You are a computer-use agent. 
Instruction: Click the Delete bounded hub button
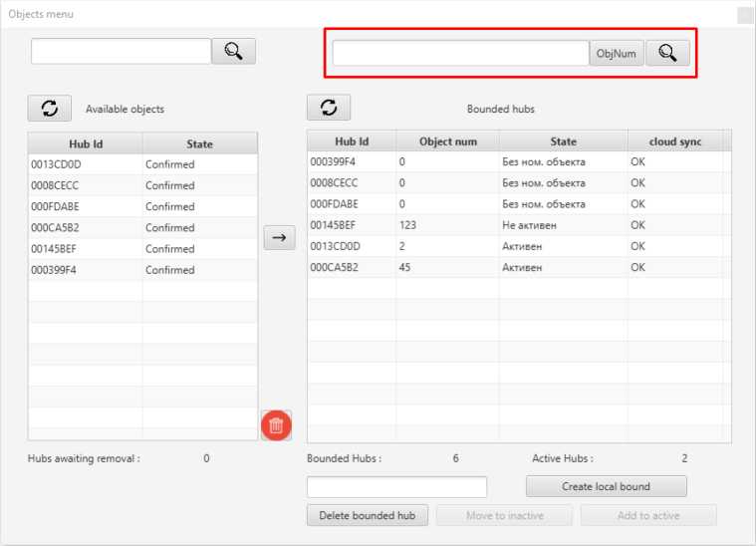[368, 515]
